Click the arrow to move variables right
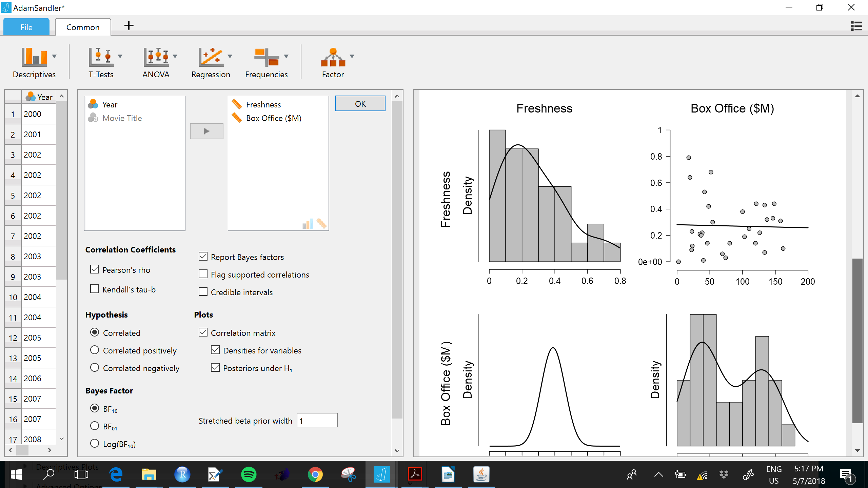The image size is (868, 488). coord(206,131)
